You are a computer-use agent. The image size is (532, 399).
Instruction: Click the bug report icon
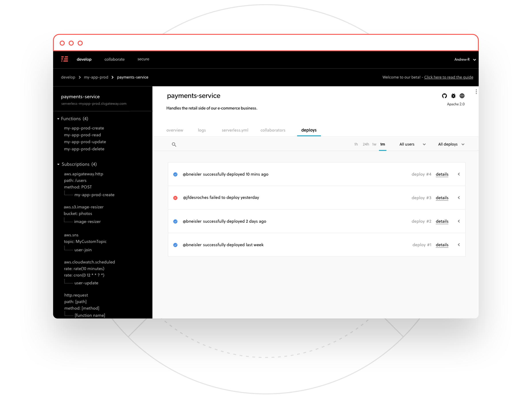(x=453, y=96)
